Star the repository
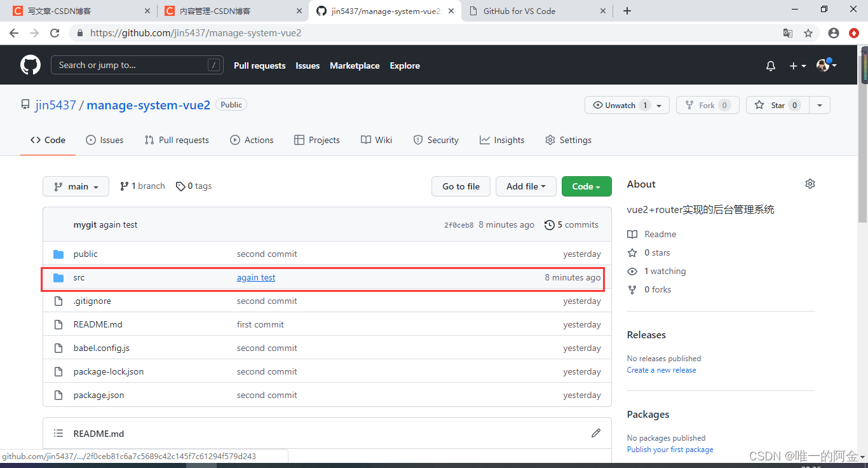This screenshot has height=468, width=868. (778, 105)
